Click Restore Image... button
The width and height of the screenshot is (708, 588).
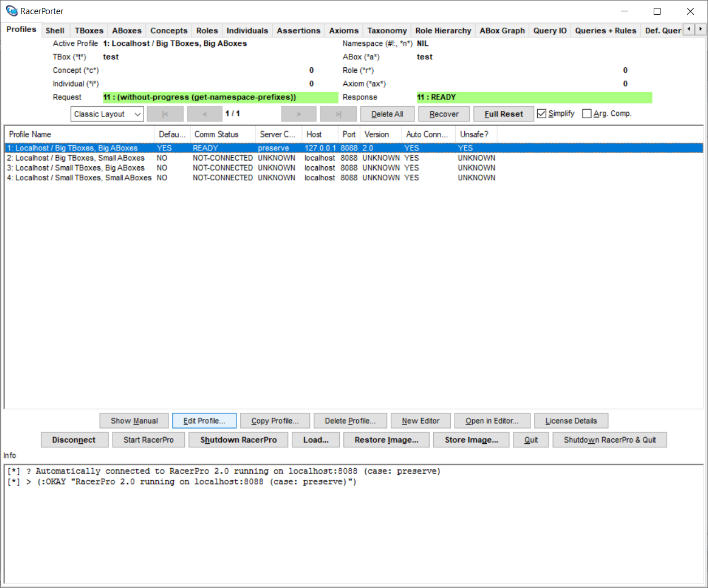click(386, 440)
